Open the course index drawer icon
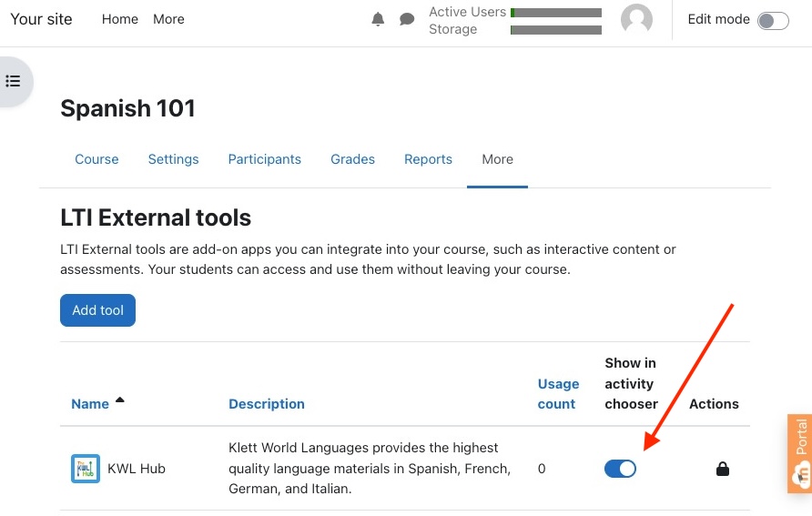The width and height of the screenshot is (812, 516). 13,81
